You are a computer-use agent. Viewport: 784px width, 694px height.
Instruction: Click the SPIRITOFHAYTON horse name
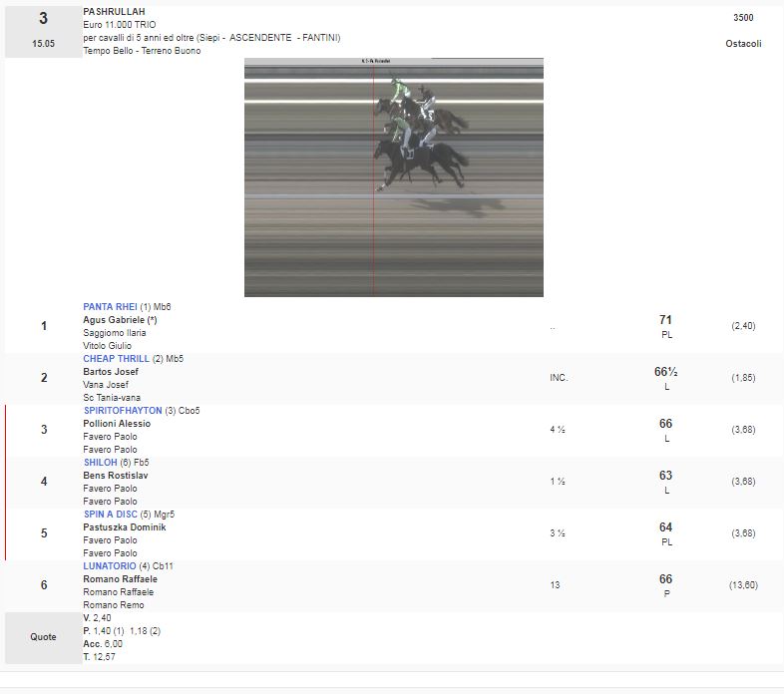[123, 411]
